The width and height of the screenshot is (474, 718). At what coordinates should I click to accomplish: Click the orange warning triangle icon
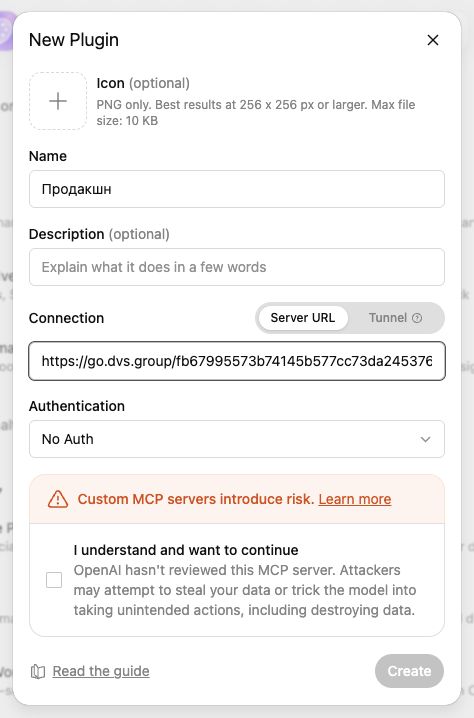(x=58, y=499)
